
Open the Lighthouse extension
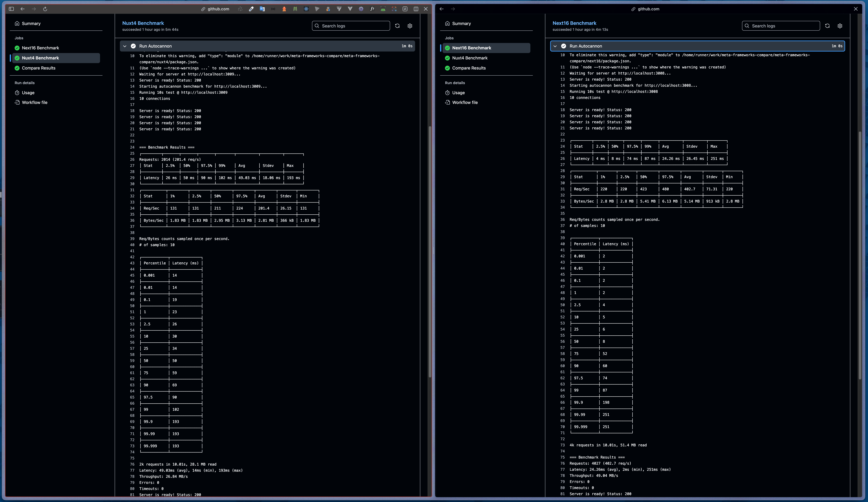pos(284,9)
